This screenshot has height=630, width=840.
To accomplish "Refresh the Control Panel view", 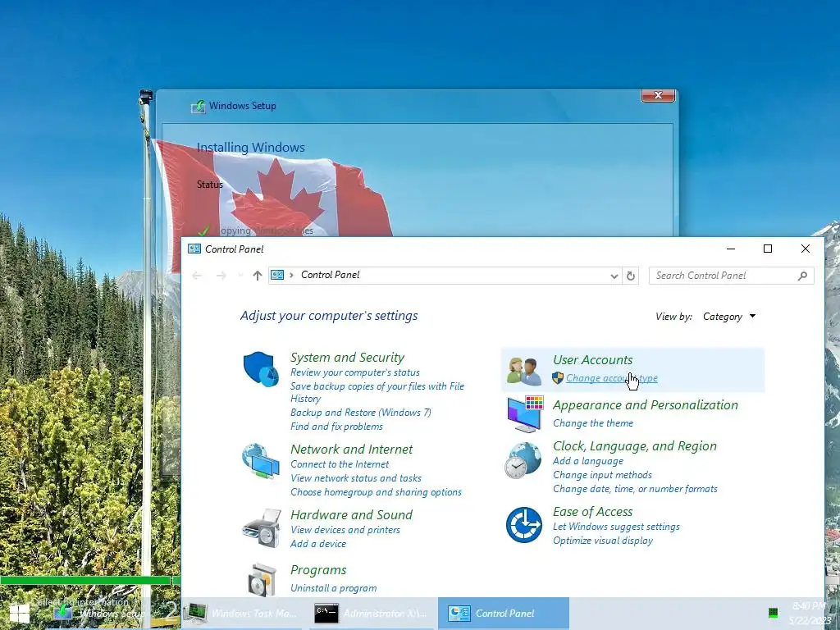I will [x=631, y=276].
